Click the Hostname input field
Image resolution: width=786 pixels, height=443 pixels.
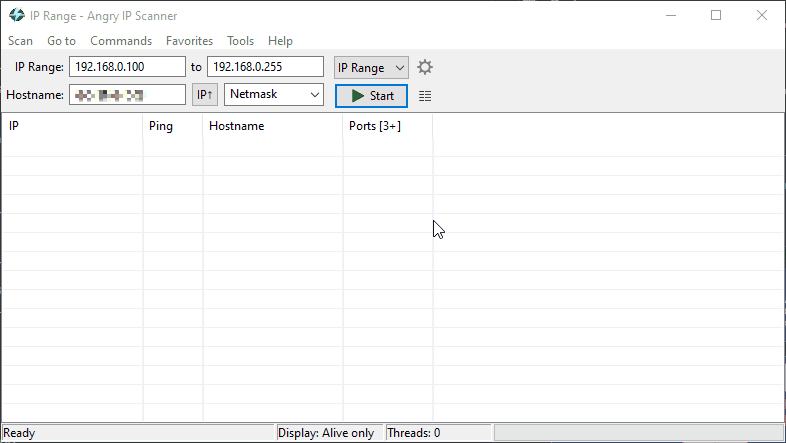tap(127, 95)
